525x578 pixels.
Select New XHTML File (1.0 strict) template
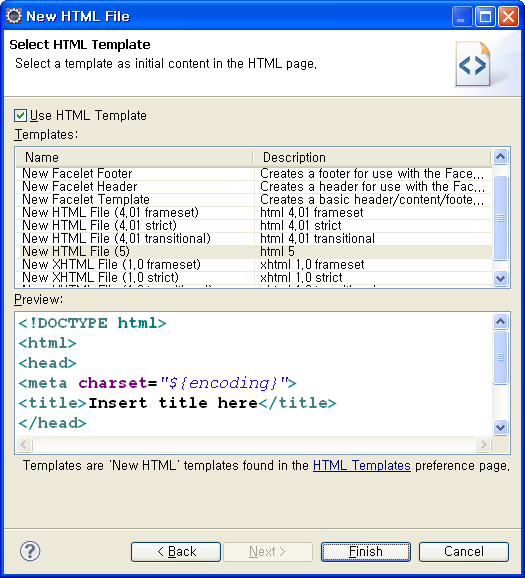254,277
